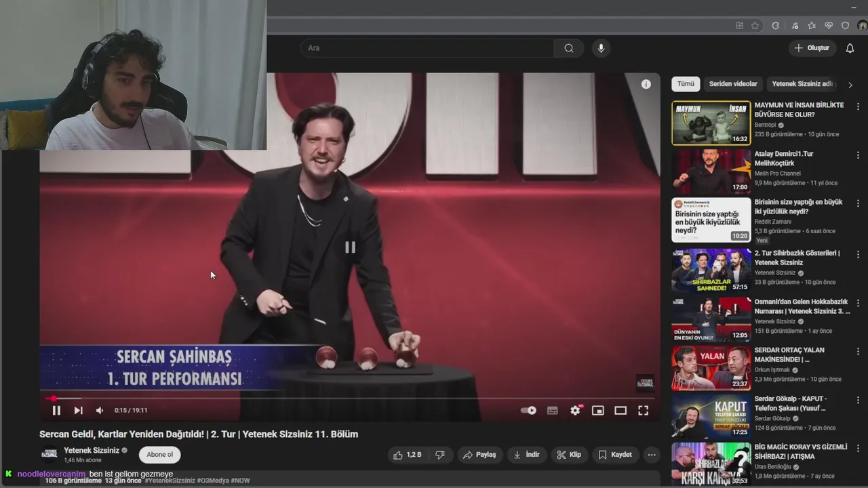This screenshot has height=488, width=868.
Task: Open options menu for BİG MAGİC KORAY video
Action: pyautogui.click(x=858, y=449)
